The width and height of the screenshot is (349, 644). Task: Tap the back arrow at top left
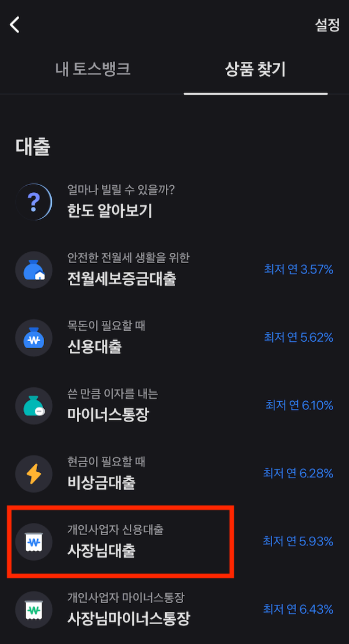click(x=15, y=24)
